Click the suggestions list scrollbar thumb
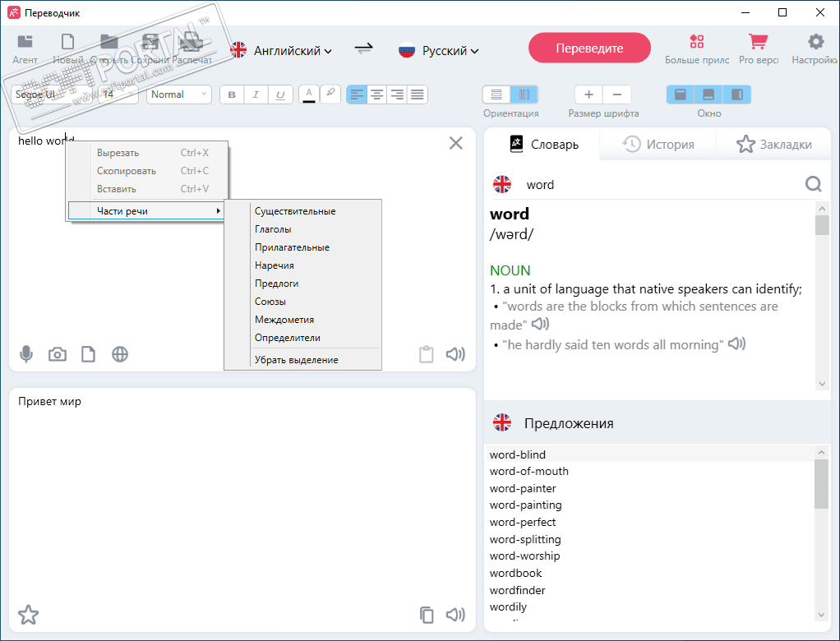840x641 pixels. 821,483
